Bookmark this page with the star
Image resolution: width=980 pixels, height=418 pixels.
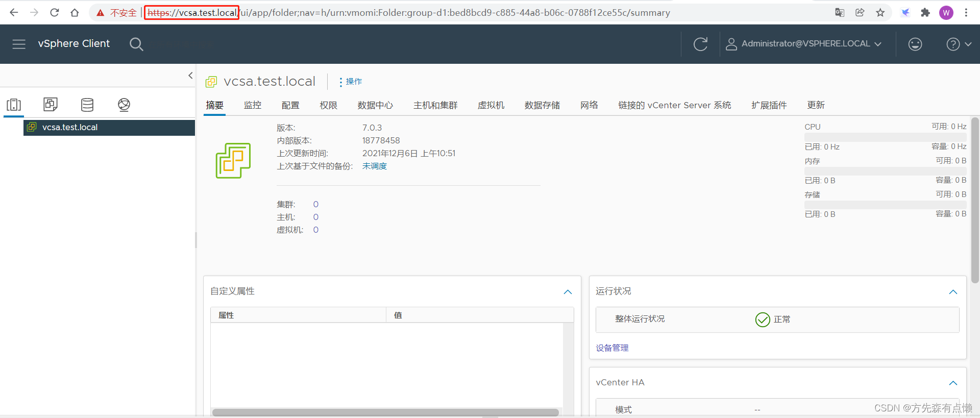click(880, 13)
